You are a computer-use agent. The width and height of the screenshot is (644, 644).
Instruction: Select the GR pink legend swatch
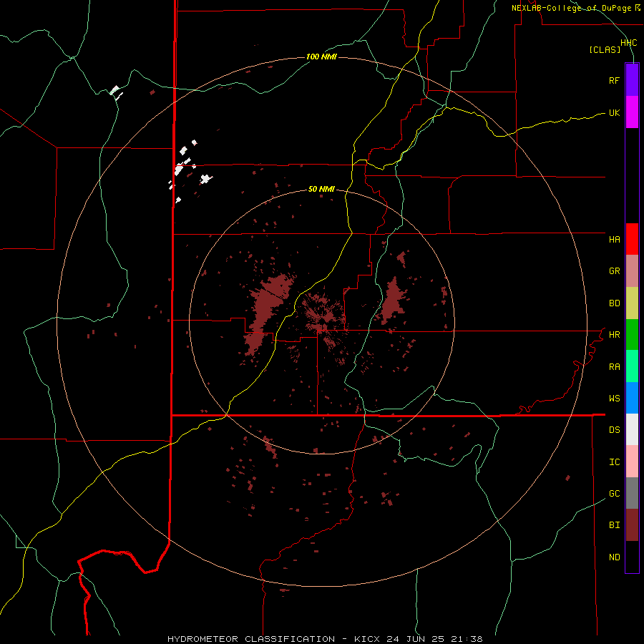[632, 271]
